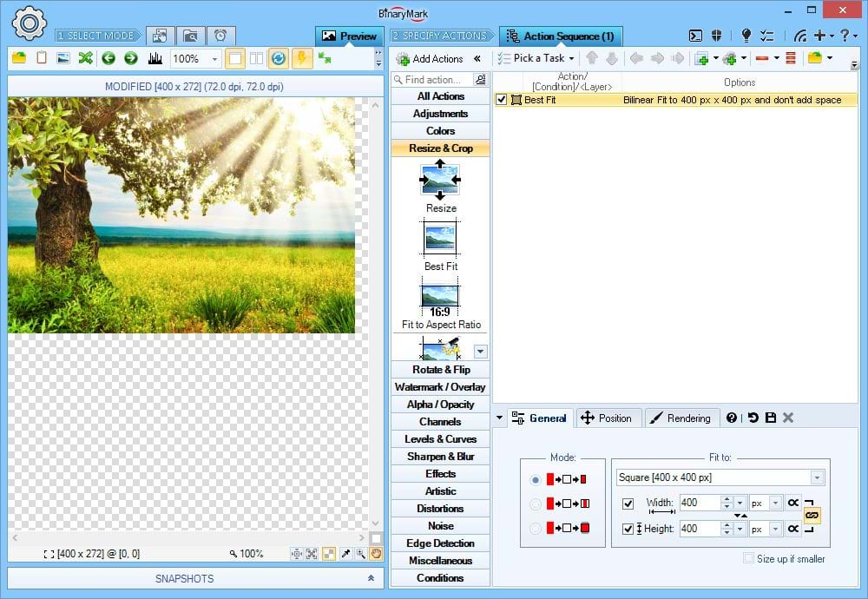Open the main gear settings icon
The image size is (868, 599).
point(30,23)
